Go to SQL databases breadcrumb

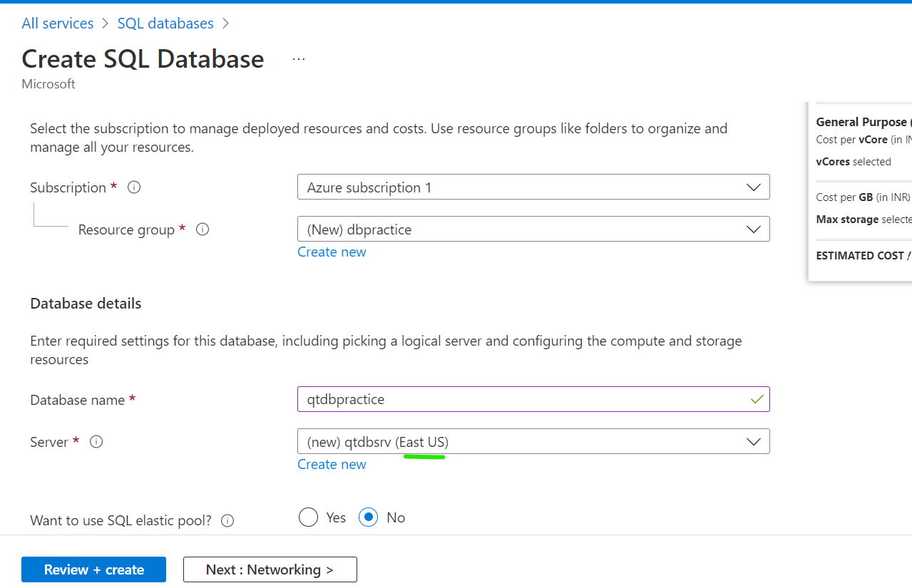[x=165, y=24]
